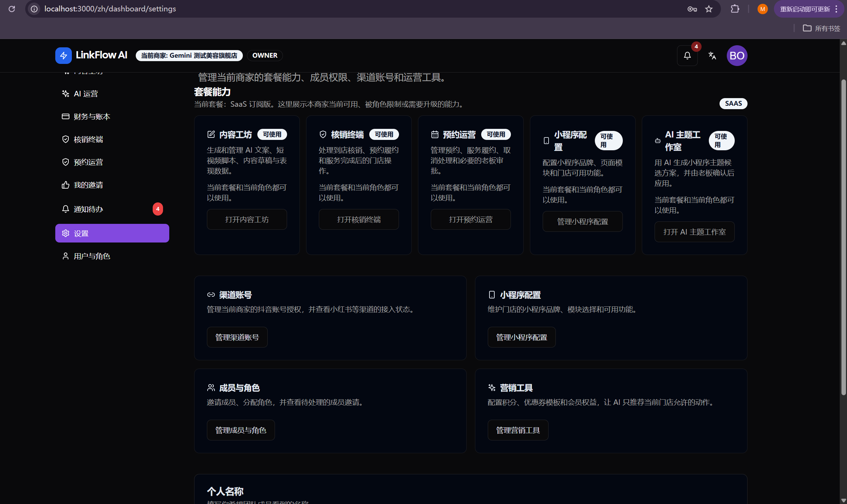The image size is (847, 504).
Task: Click the 可使用 badge on 内容工坊 card
Action: [272, 134]
